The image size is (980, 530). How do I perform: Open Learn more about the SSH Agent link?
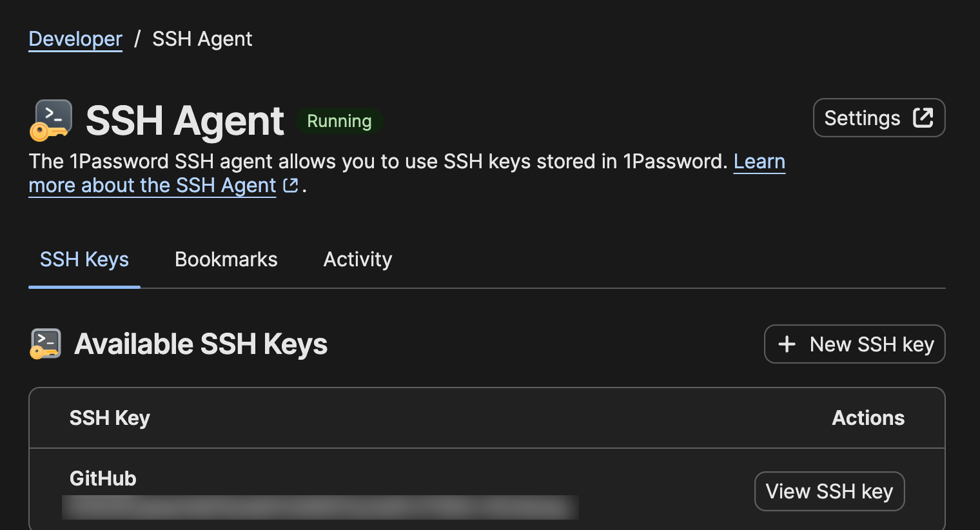point(152,186)
